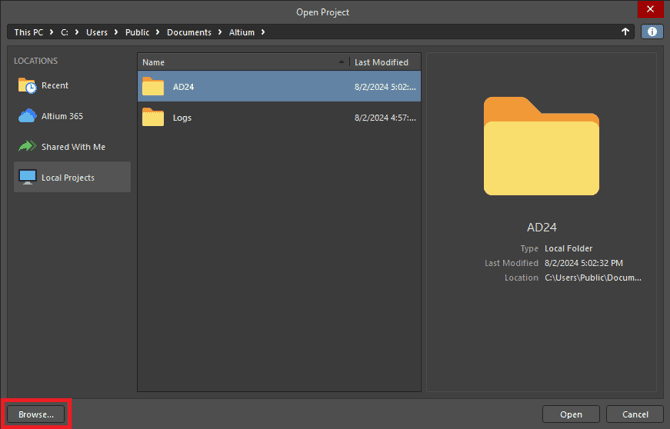Navigate to Documents in the breadcrumb path

pyautogui.click(x=189, y=32)
